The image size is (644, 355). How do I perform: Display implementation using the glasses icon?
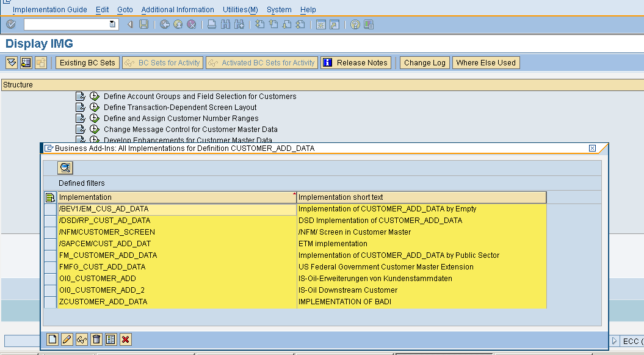pyautogui.click(x=82, y=339)
